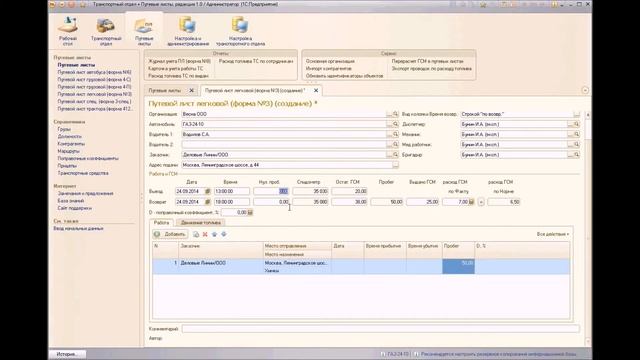640x360 pixels.
Task: Click the Выдано ГСМ field 25,00
Action: 422,202
